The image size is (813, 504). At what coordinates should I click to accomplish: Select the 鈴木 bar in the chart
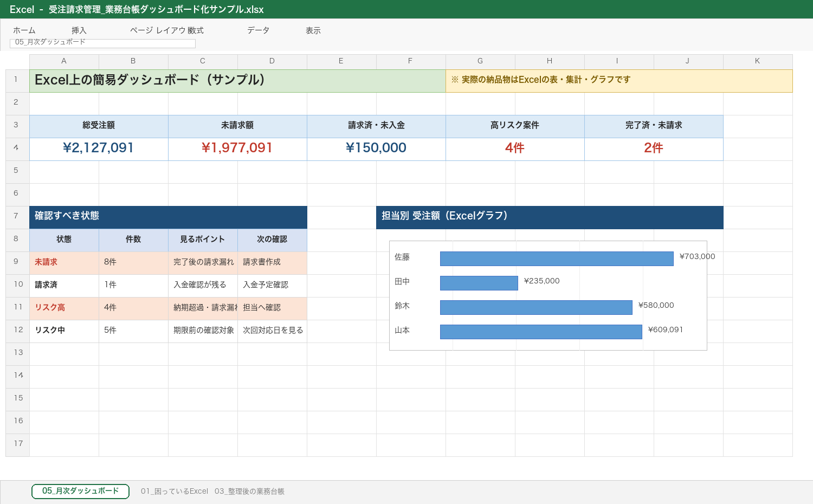pos(536,307)
